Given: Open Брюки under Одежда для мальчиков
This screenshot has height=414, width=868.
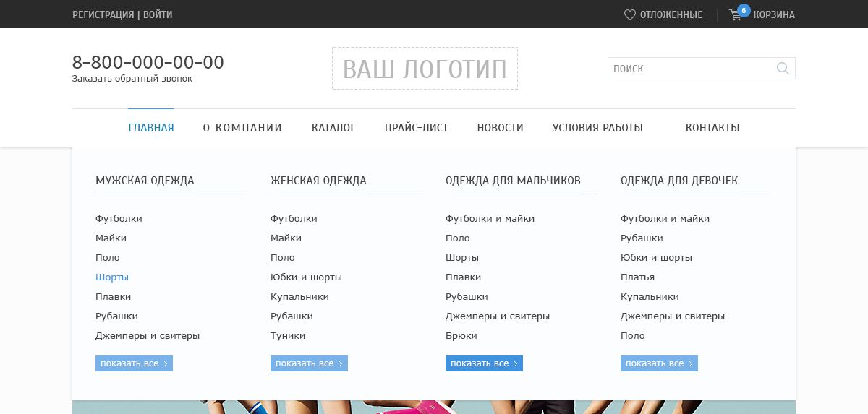Looking at the screenshot, I should point(461,336).
